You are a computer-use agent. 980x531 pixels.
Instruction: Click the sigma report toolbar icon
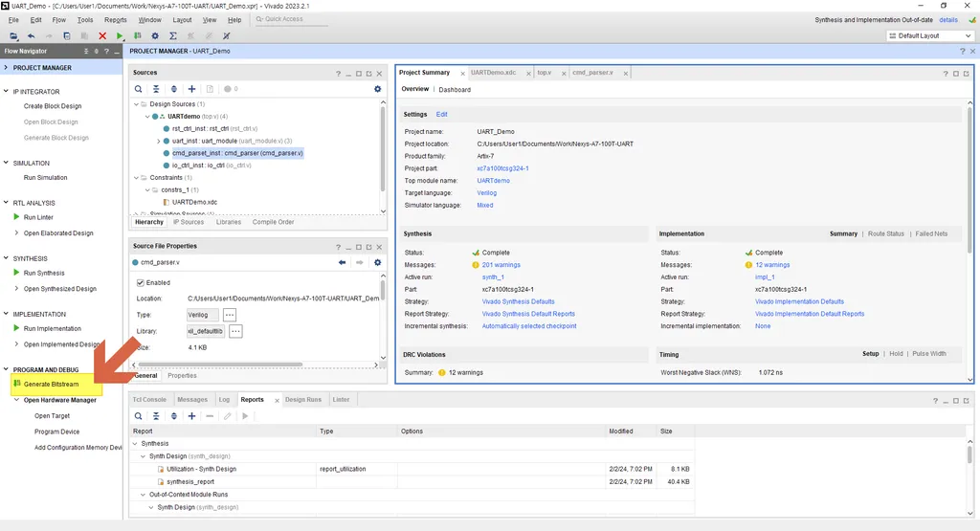click(x=173, y=36)
